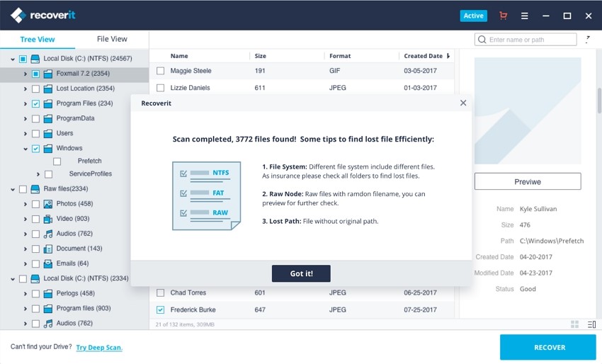
Task: Click the Users folder icon
Action: pos(48,134)
